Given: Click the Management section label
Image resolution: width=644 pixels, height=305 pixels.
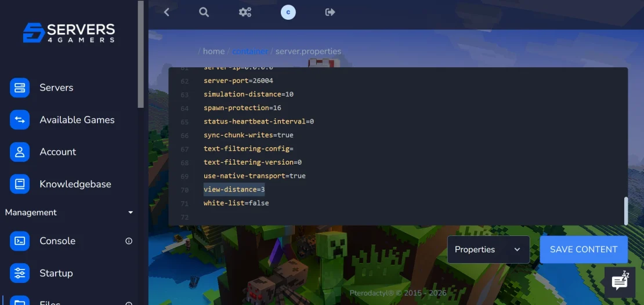Looking at the screenshot, I should click(31, 213).
